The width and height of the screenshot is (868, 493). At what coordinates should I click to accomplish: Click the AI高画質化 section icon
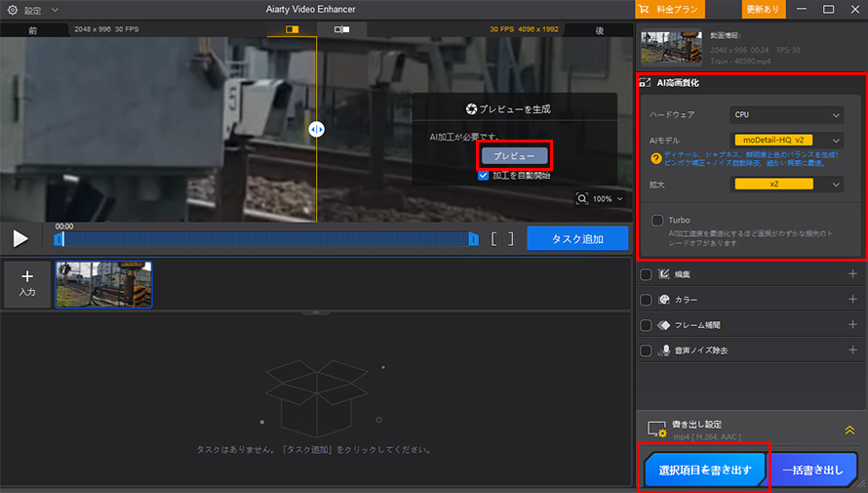(x=645, y=83)
